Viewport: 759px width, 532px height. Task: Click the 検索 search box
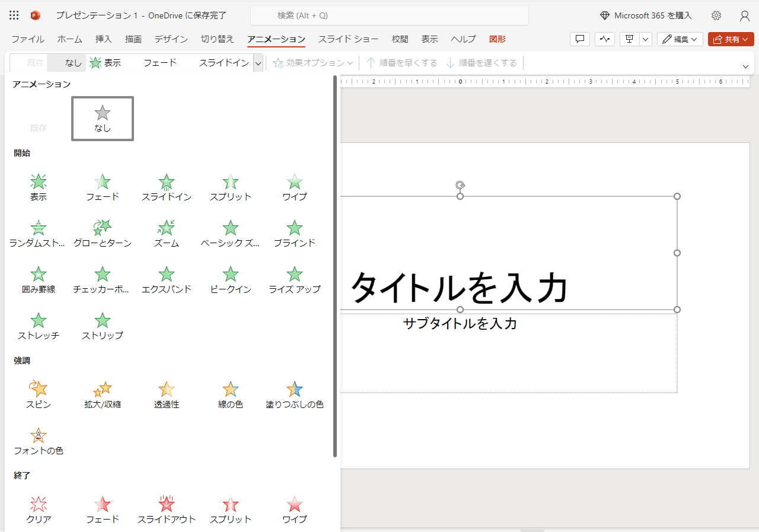(x=389, y=15)
